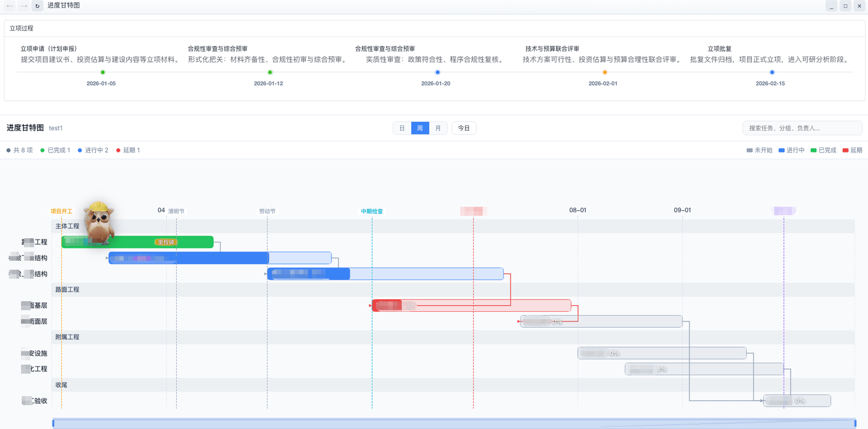Filter by 延期 1 status count
The height and width of the screenshot is (429, 868).
tap(128, 150)
